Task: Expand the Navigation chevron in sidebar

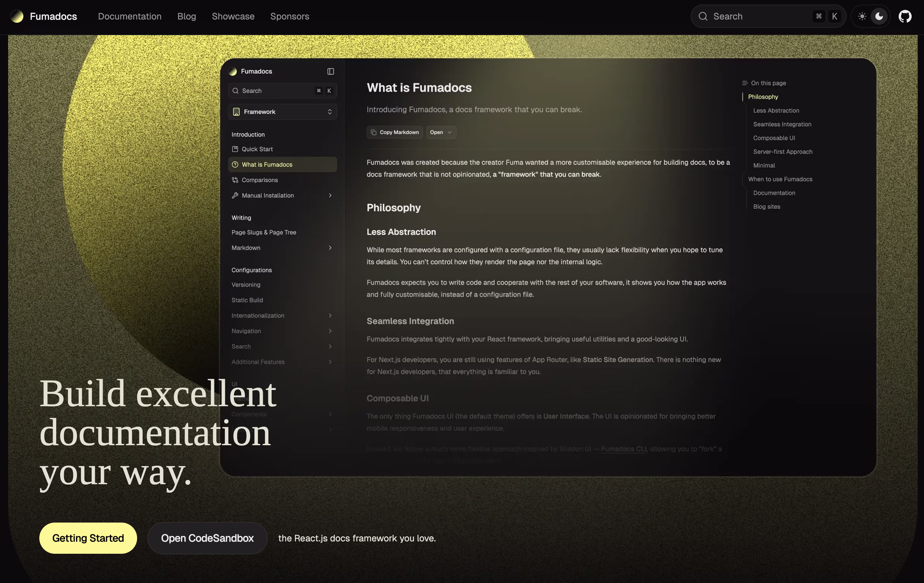Action: point(330,331)
